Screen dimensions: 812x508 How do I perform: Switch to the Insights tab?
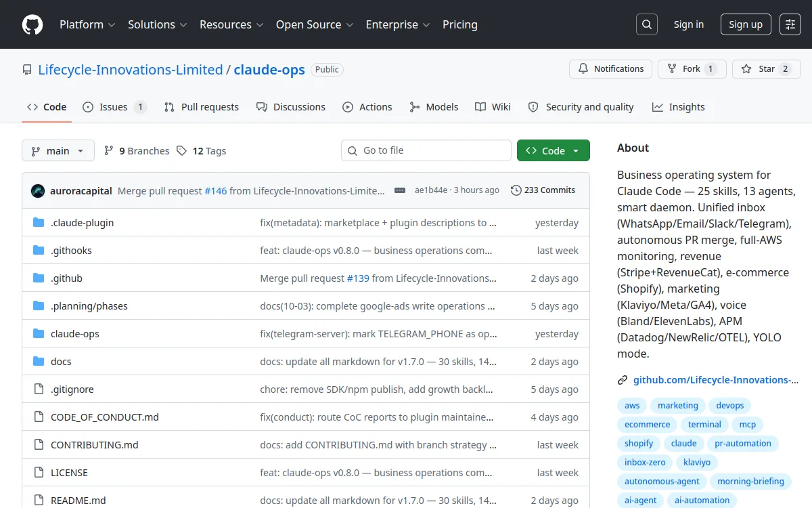[679, 107]
